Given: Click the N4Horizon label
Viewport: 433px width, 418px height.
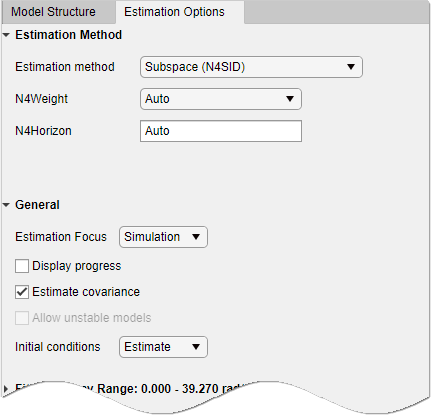Looking at the screenshot, I should 43,131.
